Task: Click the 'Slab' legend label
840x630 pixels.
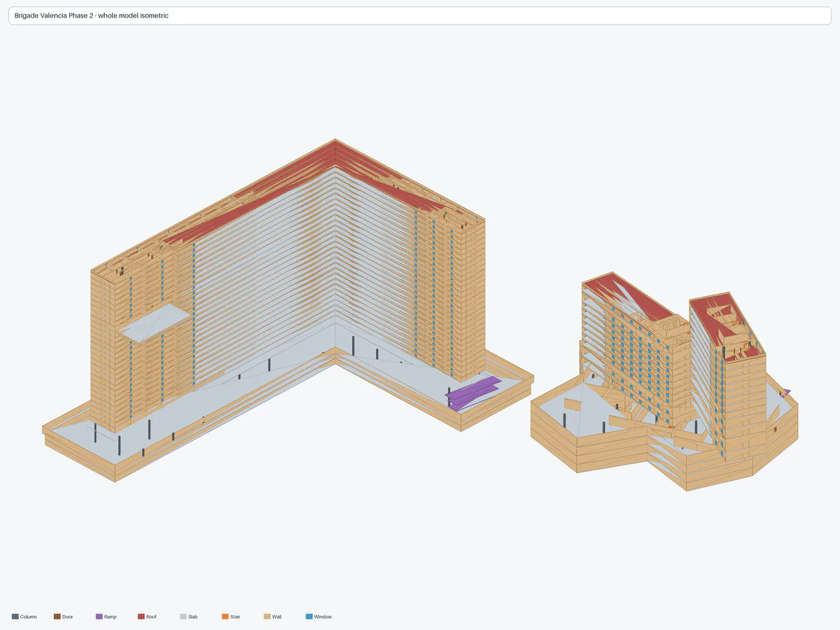Action: point(193,617)
